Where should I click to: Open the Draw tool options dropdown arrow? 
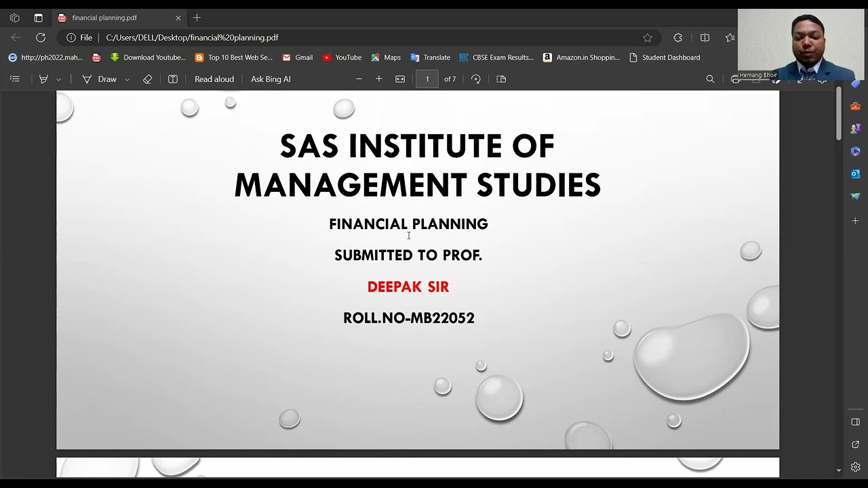[x=127, y=79]
